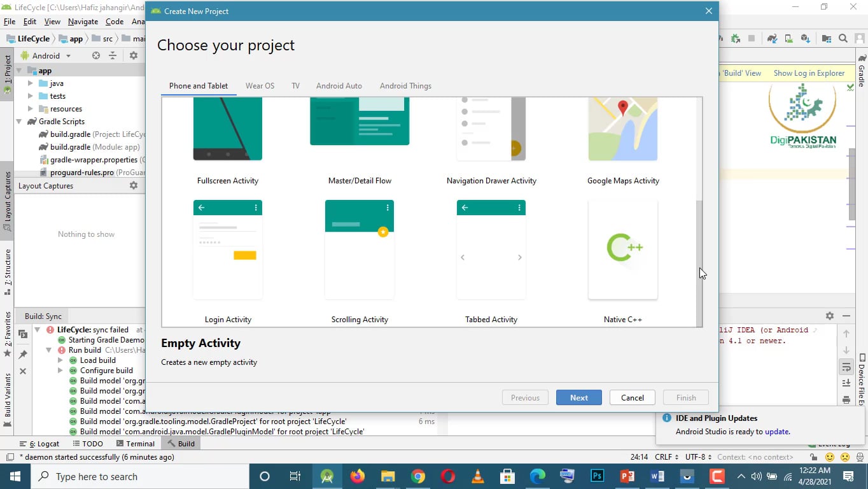Screen dimensions: 868x489
Task: Switch to the Android Things tab
Action: (x=405, y=86)
